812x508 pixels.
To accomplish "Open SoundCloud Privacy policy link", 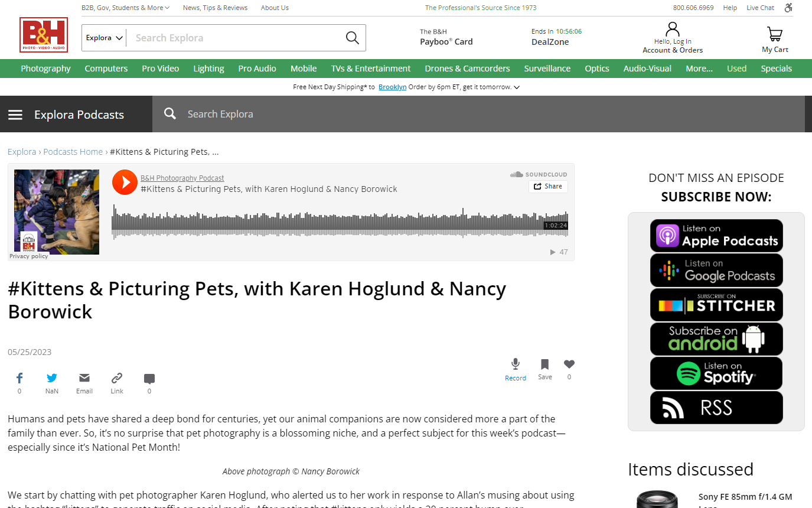I will tap(29, 256).
